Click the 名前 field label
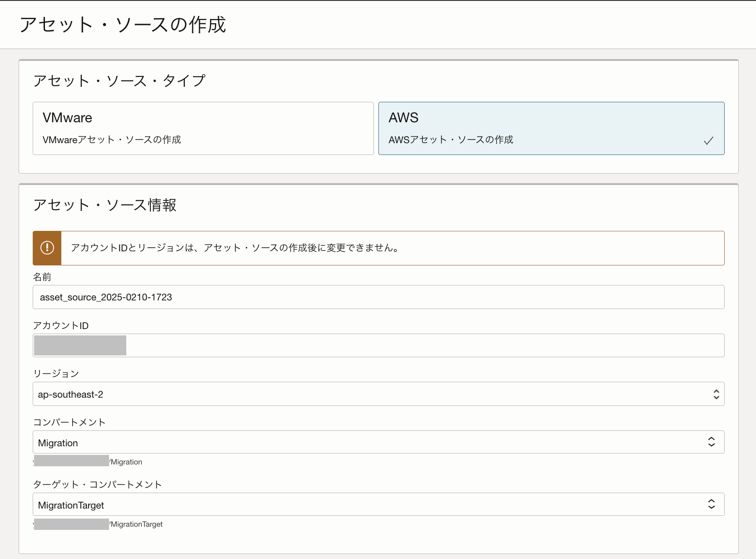The width and height of the screenshot is (756, 559). [x=42, y=277]
